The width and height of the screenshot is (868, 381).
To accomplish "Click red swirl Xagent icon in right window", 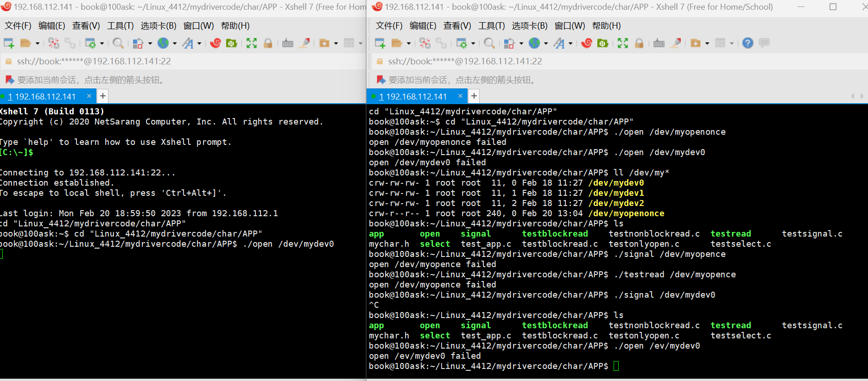I will 587,43.
